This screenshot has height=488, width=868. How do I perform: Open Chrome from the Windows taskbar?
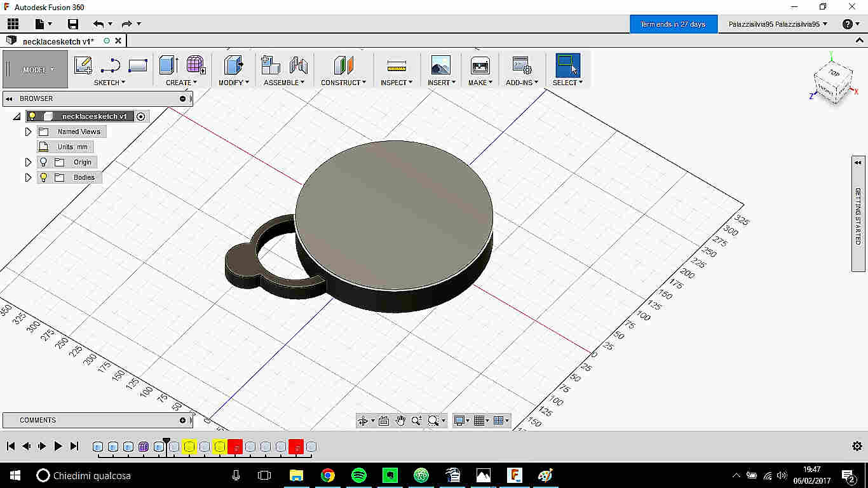click(x=327, y=475)
